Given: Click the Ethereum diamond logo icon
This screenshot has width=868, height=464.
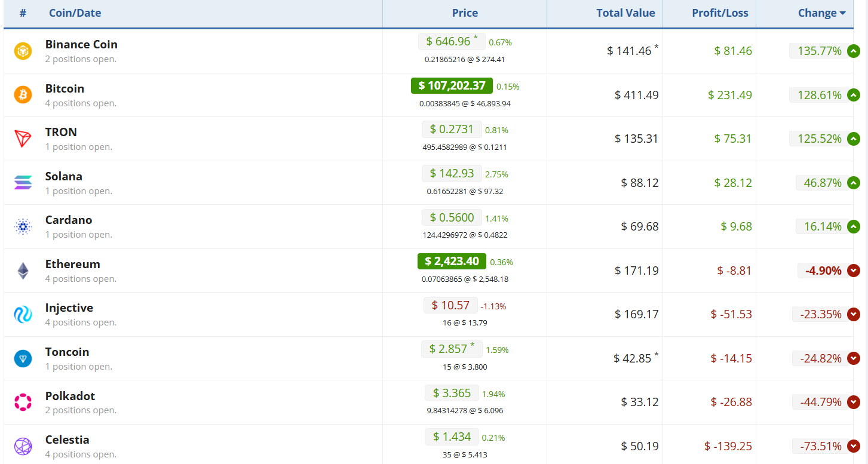Looking at the screenshot, I should [x=23, y=271].
